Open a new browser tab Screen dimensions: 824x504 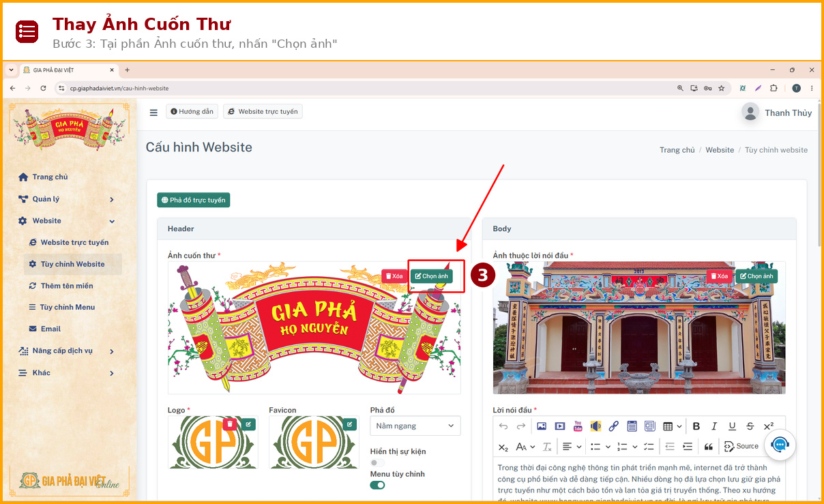(127, 70)
